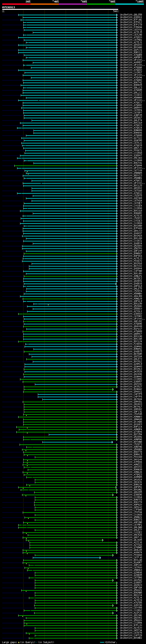The width and height of the screenshot is (146, 644).
Task: Select the UniRef100_Q2R336 label
Action: 131,605
